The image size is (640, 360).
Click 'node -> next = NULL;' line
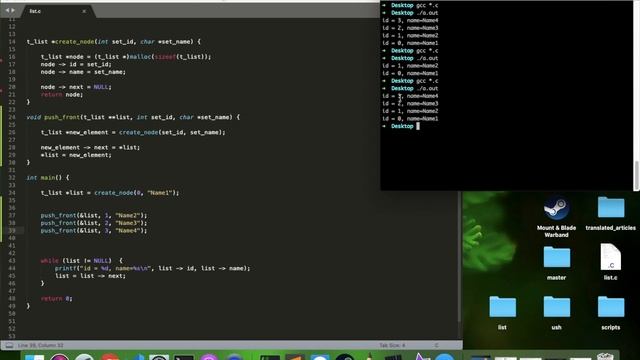coord(76,87)
